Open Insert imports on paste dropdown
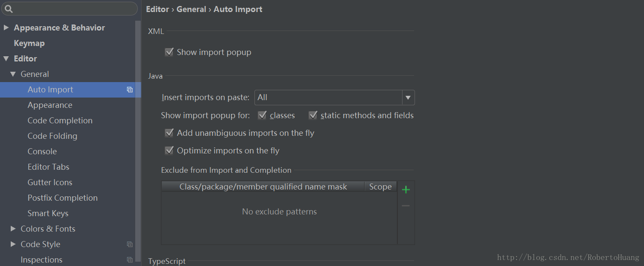The height and width of the screenshot is (266, 644). pyautogui.click(x=408, y=98)
